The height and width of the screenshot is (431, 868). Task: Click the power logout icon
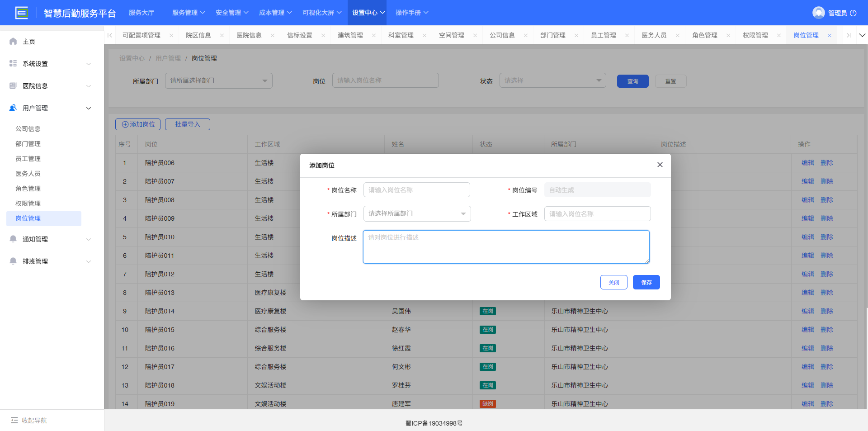[x=853, y=13]
